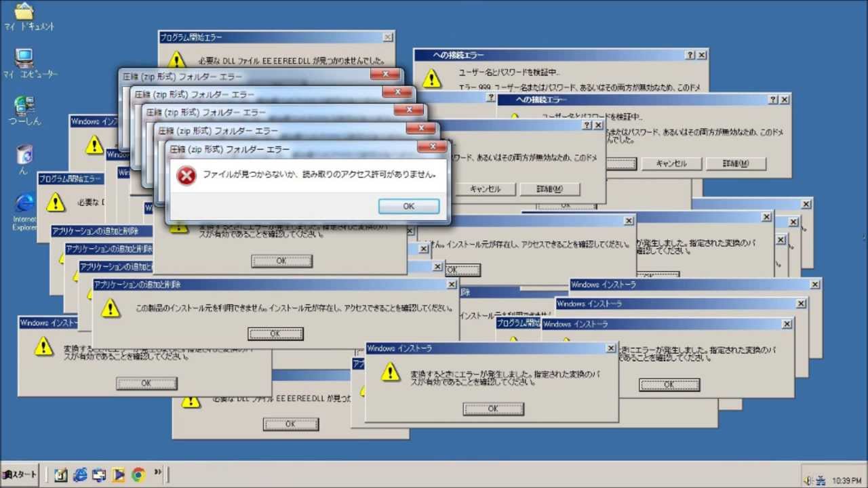Click the ファイルが見つからないか error message text

tap(319, 174)
